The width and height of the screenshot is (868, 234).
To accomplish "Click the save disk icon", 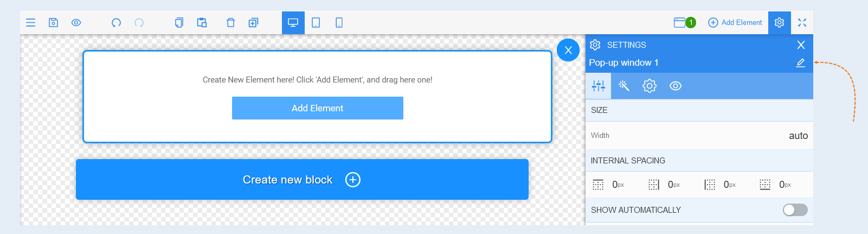I will pos(53,23).
